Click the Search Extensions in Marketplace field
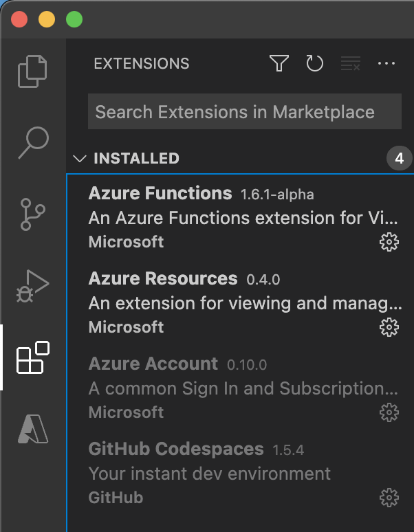Viewport: 414px width, 532px height. (x=244, y=112)
